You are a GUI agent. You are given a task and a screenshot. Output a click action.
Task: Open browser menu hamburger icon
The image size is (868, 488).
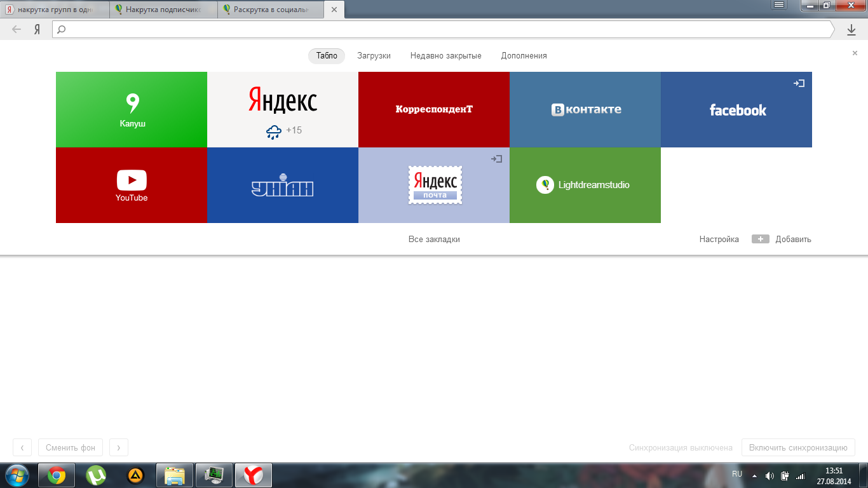tap(780, 4)
